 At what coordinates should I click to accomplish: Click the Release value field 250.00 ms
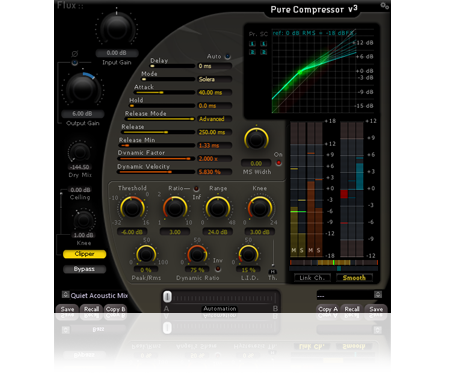click(x=214, y=132)
